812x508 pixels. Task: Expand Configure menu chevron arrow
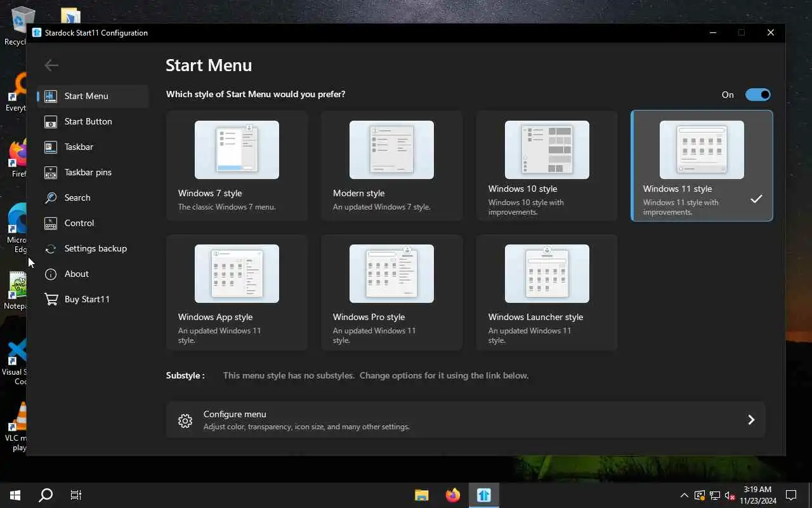coord(751,420)
